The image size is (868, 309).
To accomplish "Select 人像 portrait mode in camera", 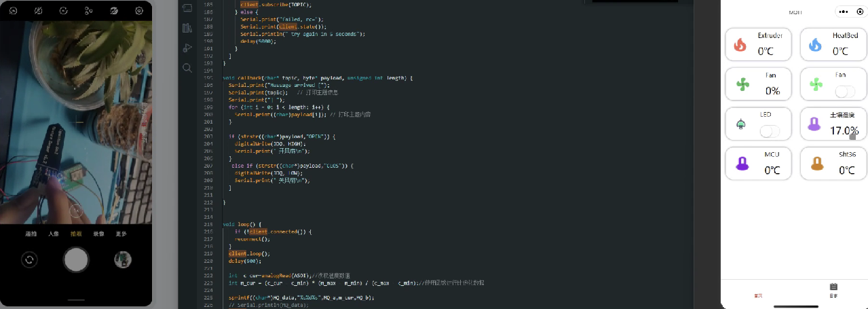I will [x=54, y=234].
